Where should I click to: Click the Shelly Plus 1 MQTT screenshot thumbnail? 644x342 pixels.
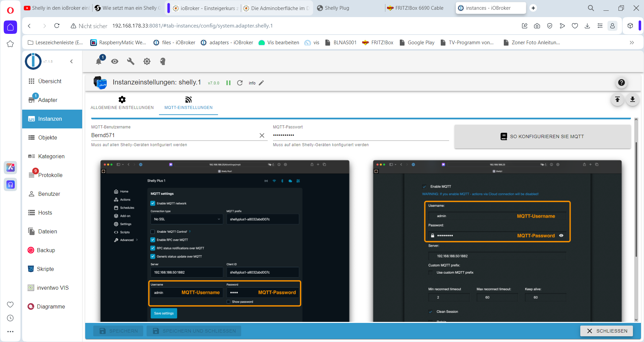225,241
